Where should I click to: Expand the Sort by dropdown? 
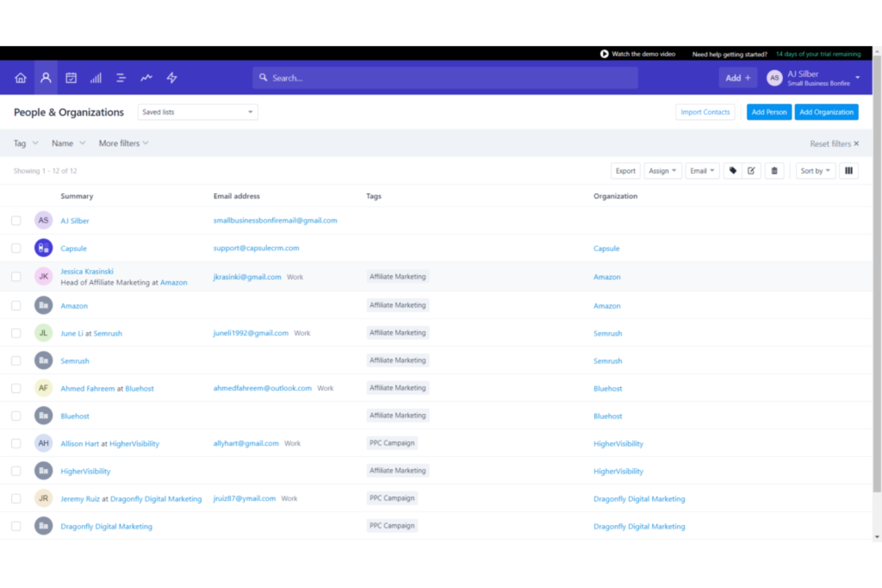(x=815, y=171)
